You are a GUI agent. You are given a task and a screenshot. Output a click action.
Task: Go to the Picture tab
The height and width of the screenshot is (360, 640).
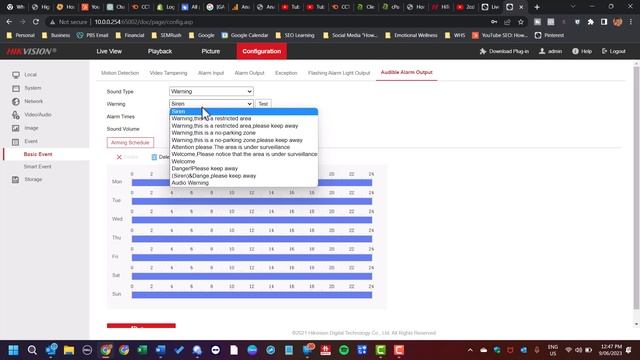[x=211, y=51]
